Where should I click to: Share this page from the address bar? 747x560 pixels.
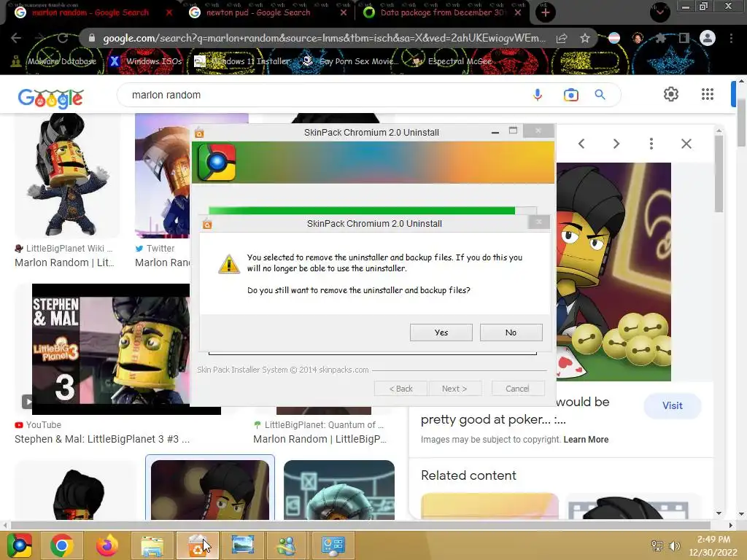point(562,38)
